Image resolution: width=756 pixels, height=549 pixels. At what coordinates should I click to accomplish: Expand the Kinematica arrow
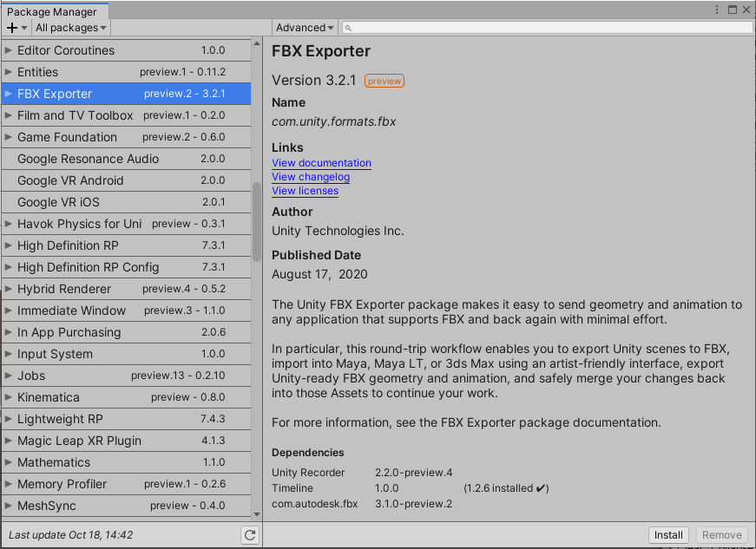[x=8, y=397]
